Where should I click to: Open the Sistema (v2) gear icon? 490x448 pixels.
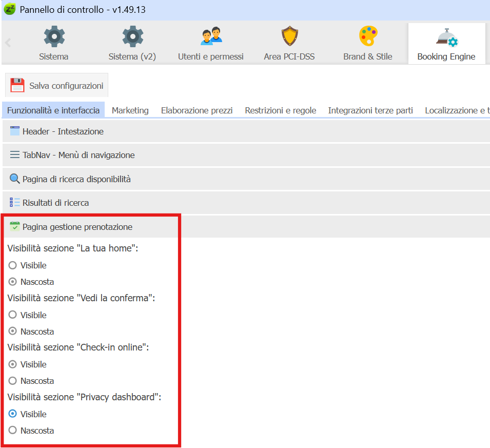132,37
